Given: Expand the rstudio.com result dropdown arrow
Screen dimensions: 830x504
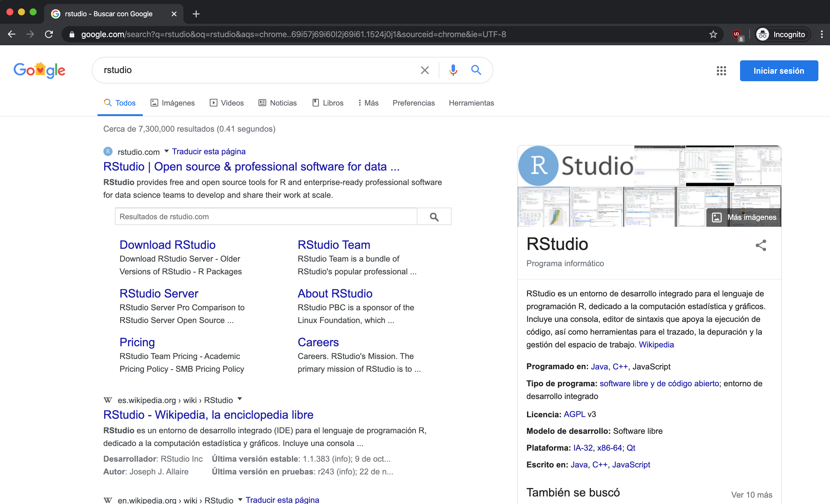Looking at the screenshot, I should [x=166, y=151].
